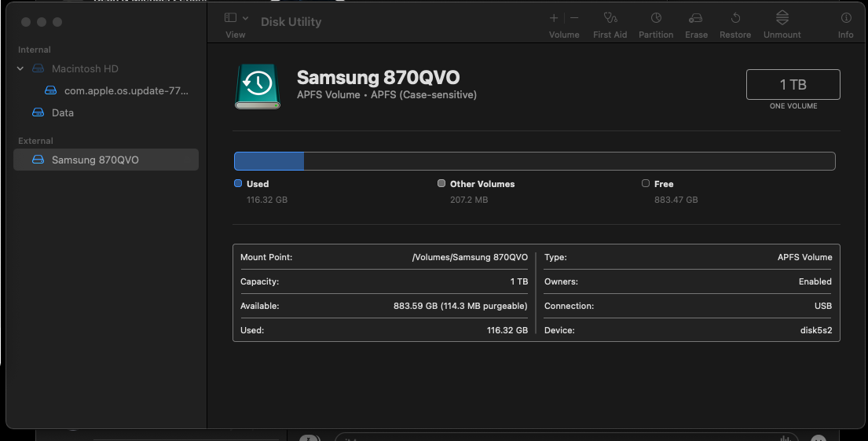Click the Samsung 870QVO sidebar drive icon
868x441 pixels.
pyautogui.click(x=38, y=160)
